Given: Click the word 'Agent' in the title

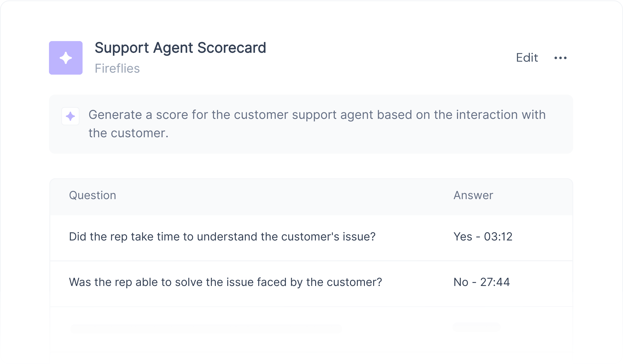Looking at the screenshot, I should 173,48.
